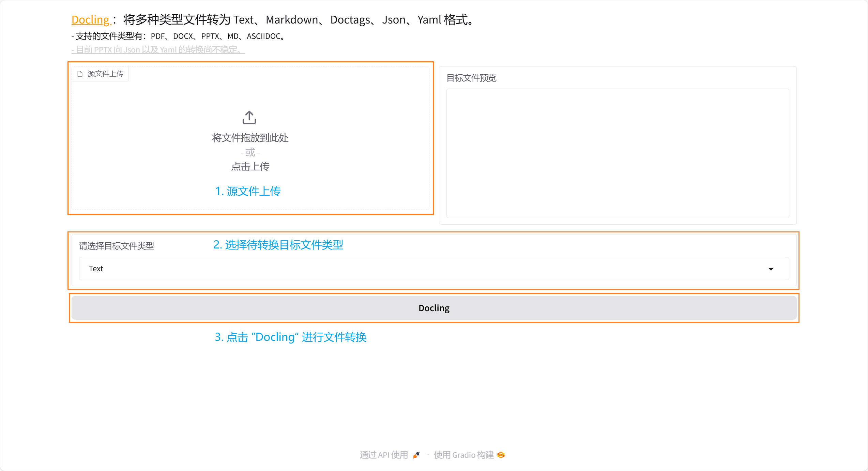Open the 使用 Gradio 构建 link
This screenshot has height=471, width=868.
pos(469,455)
